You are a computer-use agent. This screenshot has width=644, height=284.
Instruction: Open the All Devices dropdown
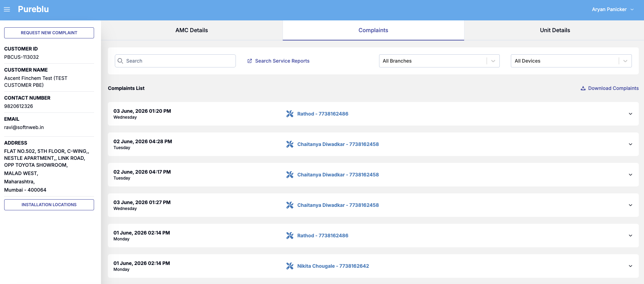571,61
